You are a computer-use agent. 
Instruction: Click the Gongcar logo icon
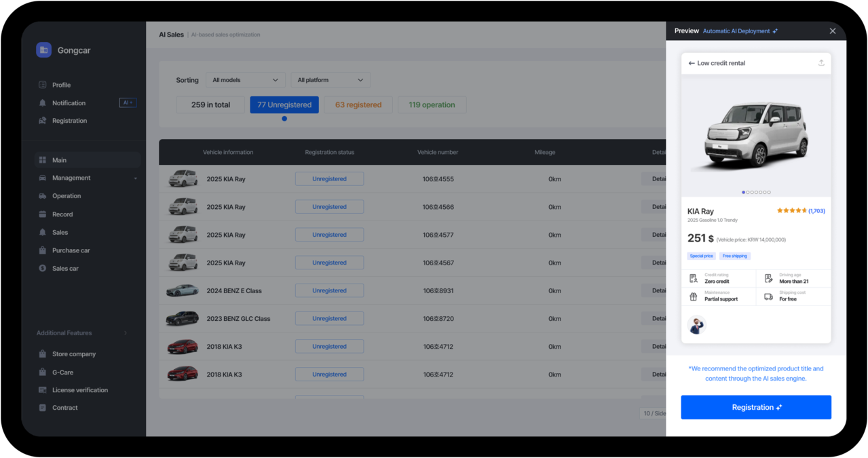pyautogui.click(x=43, y=50)
